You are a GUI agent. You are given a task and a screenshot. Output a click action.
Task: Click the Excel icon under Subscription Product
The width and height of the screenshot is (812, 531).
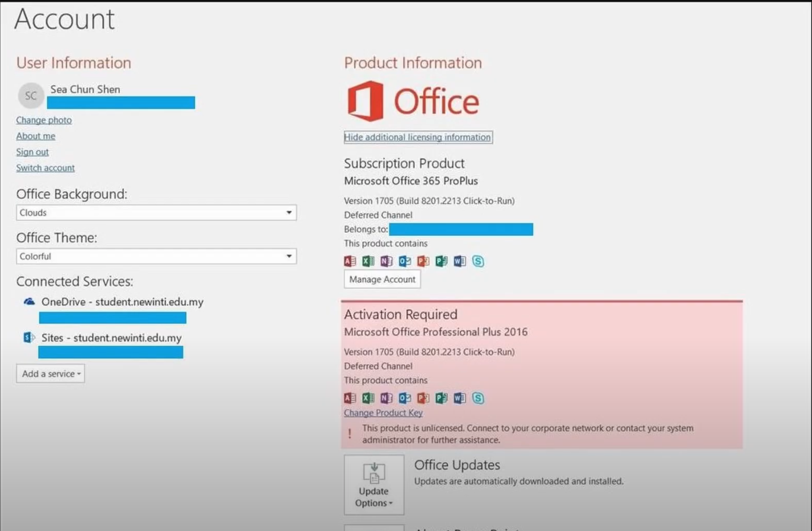click(x=368, y=261)
